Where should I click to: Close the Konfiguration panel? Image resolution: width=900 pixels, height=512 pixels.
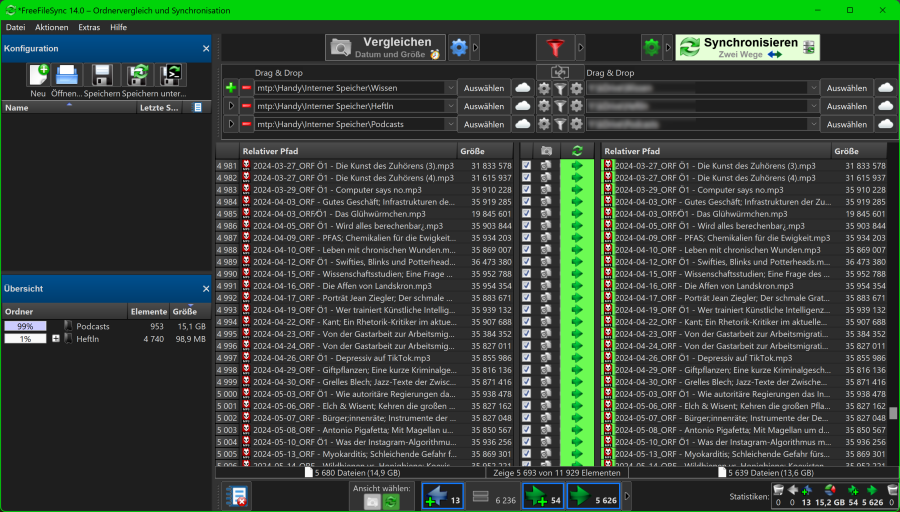click(206, 49)
